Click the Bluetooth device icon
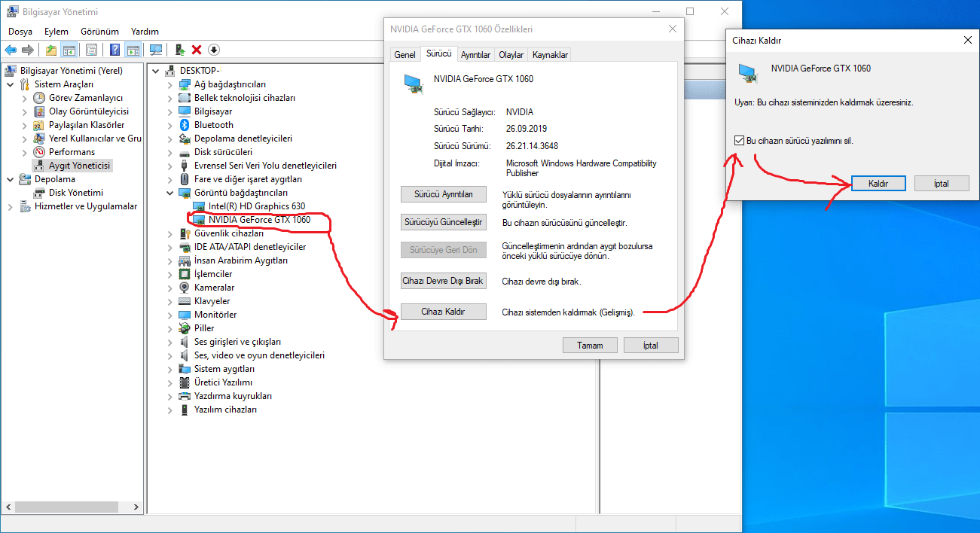This screenshot has height=533, width=980. 185,125
